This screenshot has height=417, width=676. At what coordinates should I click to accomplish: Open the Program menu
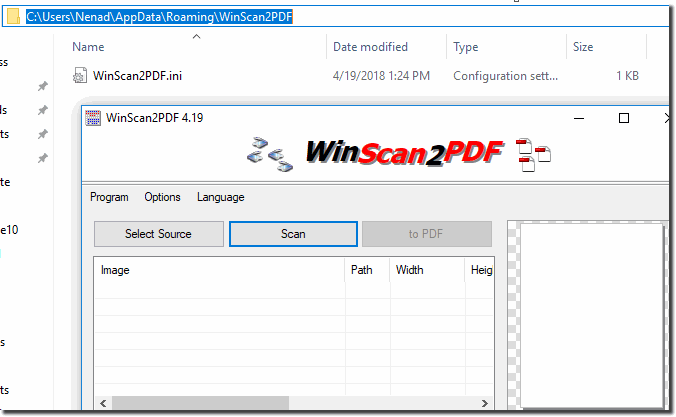tap(109, 197)
